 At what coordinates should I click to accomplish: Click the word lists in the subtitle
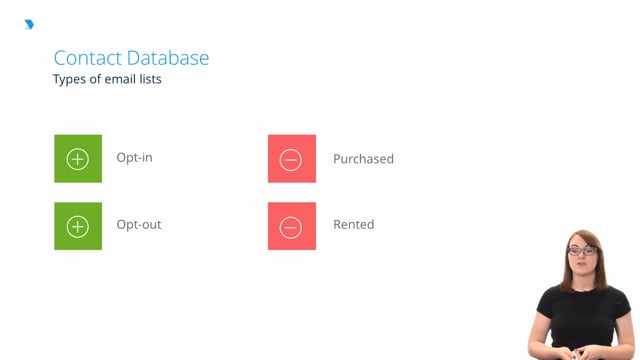150,79
